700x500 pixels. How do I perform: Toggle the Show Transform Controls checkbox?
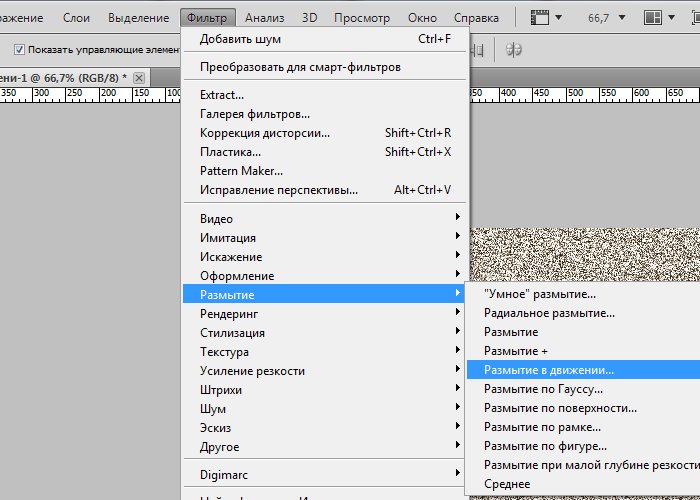[x=20, y=50]
